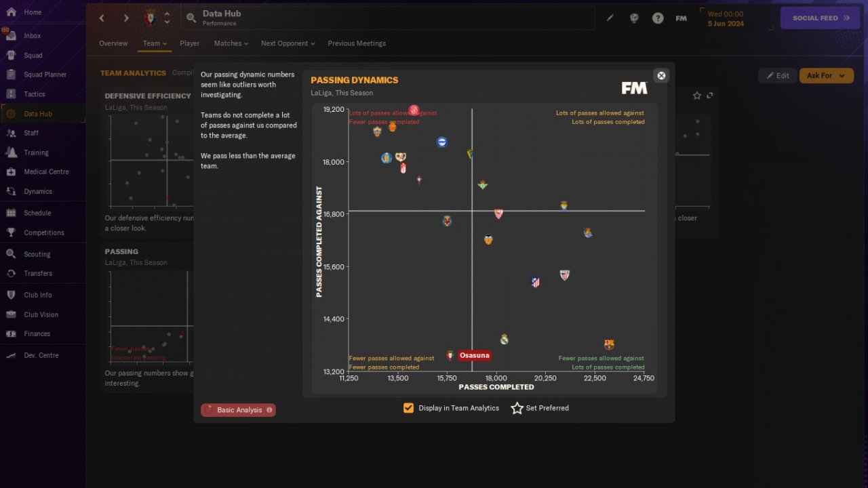The height and width of the screenshot is (488, 868).
Task: Switch to the Player tab
Action: [190, 43]
